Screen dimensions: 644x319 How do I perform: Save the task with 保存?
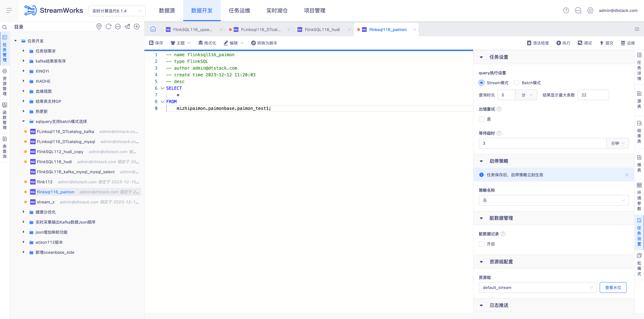[x=156, y=43]
